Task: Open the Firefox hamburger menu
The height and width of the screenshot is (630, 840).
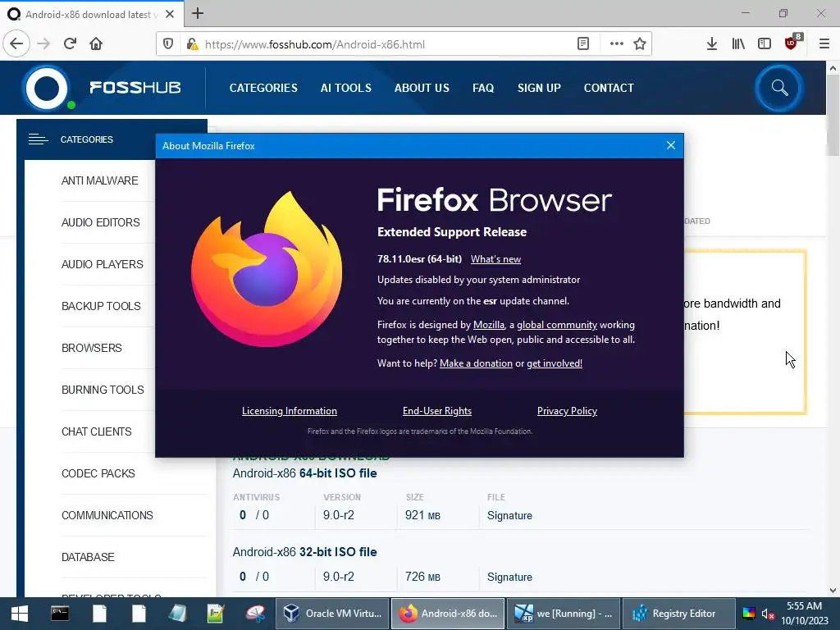Action: 824,44
